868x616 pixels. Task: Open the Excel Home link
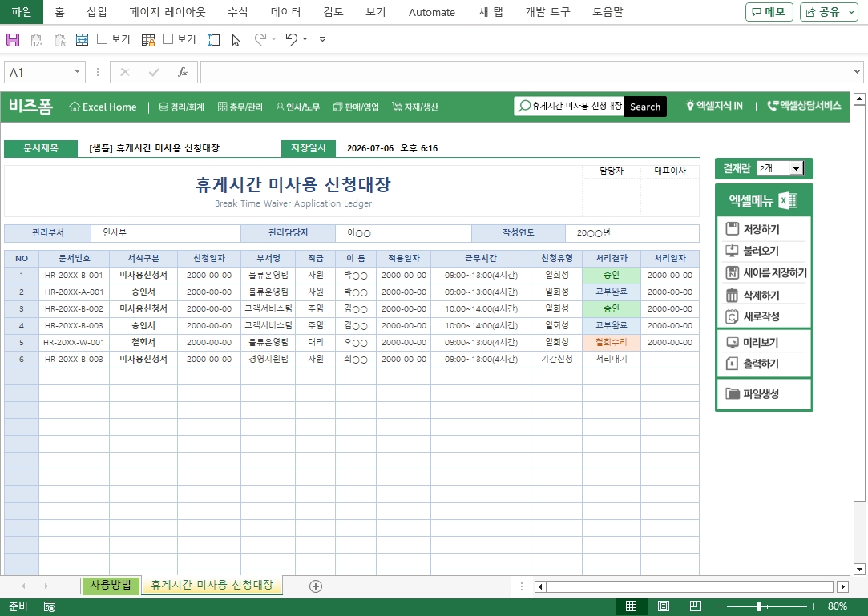point(103,107)
